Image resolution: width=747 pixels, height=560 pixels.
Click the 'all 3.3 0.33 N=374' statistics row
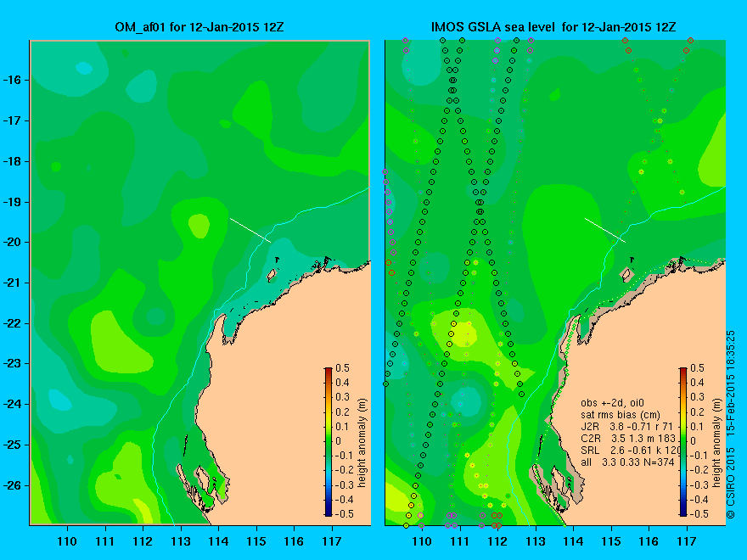coord(627,462)
